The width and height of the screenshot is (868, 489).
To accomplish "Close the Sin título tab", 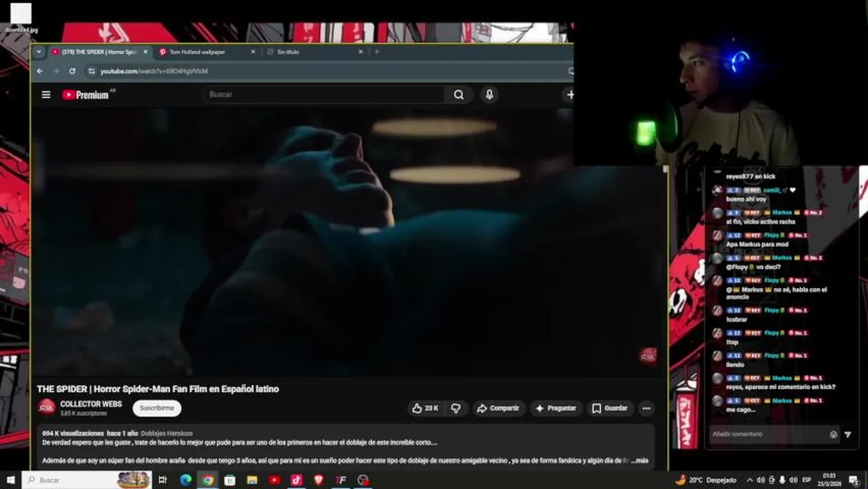I will pyautogui.click(x=361, y=52).
